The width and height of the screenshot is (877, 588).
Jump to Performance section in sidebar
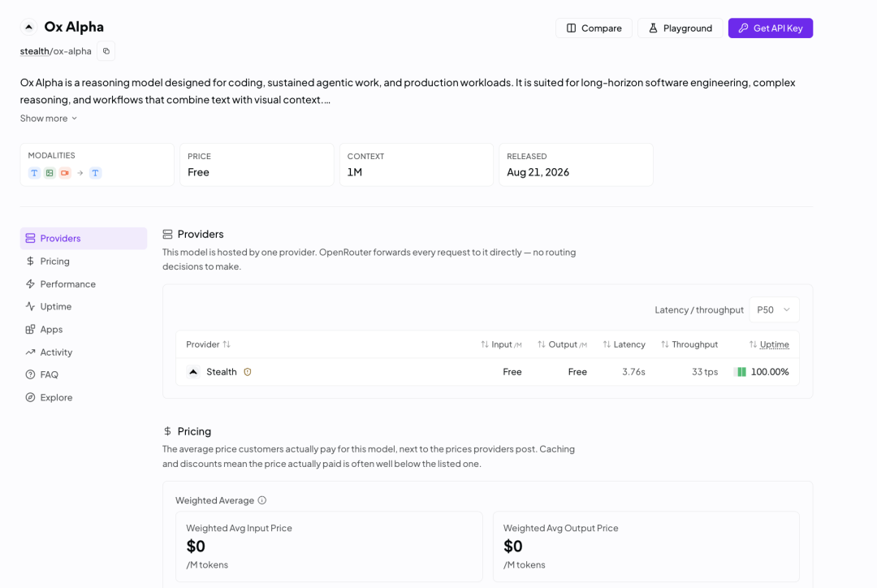[x=84, y=284]
